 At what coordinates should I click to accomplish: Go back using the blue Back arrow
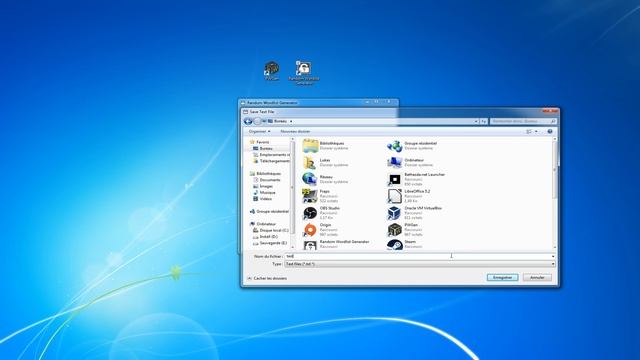click(248, 121)
